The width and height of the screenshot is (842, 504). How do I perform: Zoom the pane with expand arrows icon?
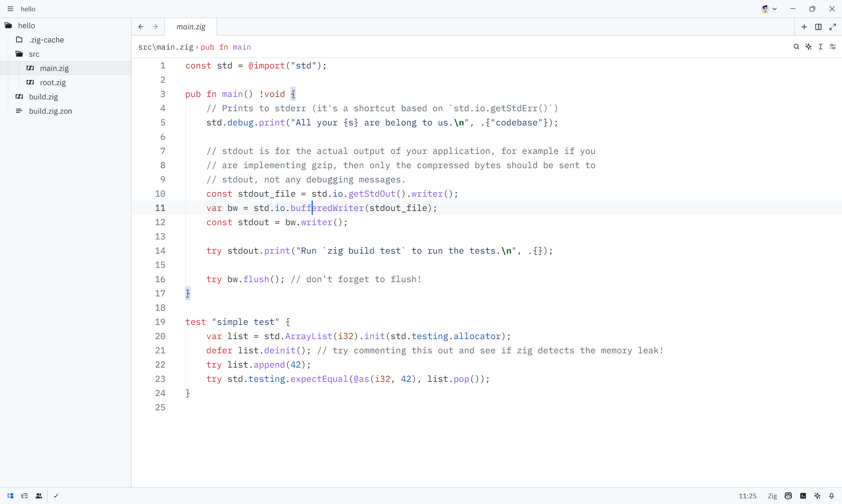tap(832, 27)
